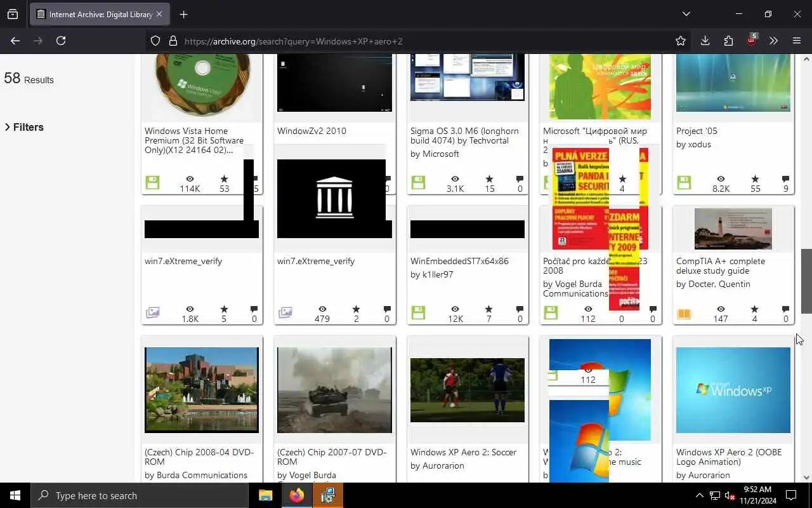Open File Explorer from taskbar
This screenshot has height=508, width=812.
[x=266, y=495]
